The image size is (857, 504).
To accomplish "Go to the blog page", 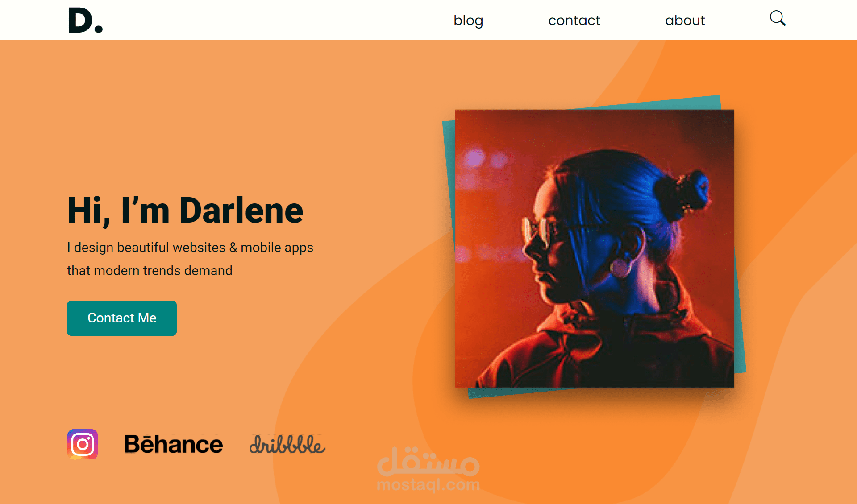I will tap(468, 21).
